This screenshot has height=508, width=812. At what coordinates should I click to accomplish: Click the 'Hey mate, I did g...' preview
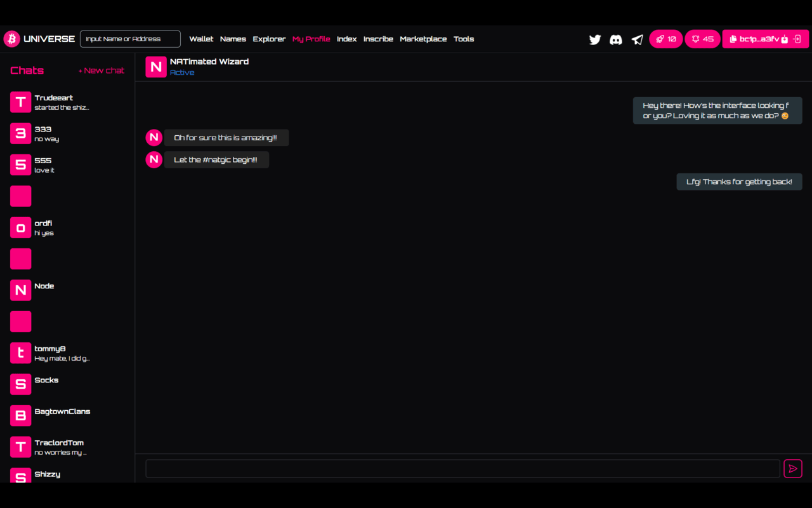point(62,359)
